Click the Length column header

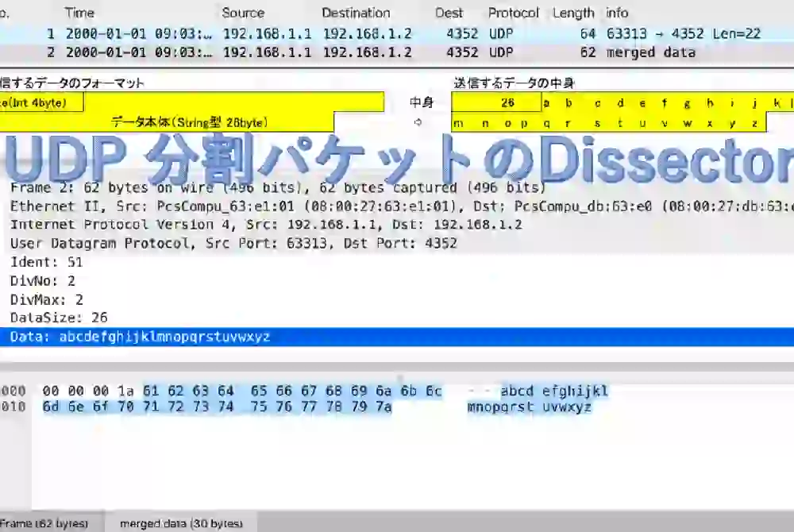572,13
